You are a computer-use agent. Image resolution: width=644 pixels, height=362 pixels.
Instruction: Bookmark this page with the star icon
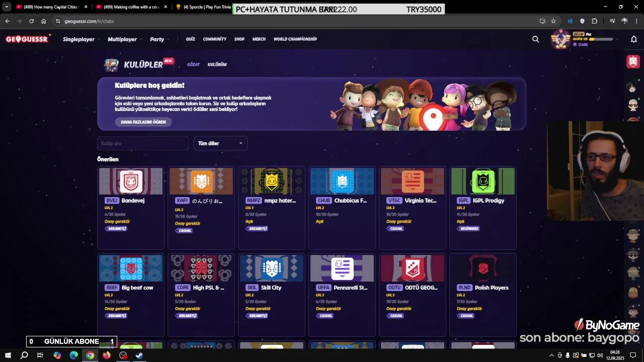pos(553,21)
